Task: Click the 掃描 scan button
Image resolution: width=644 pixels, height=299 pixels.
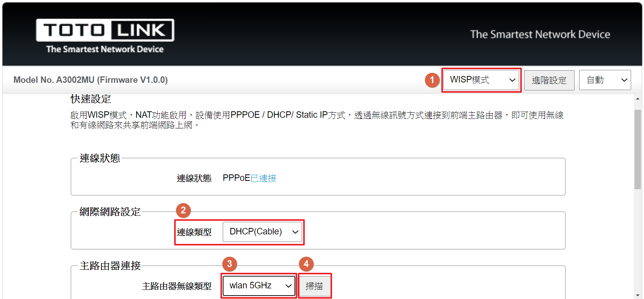Action: pos(314,286)
